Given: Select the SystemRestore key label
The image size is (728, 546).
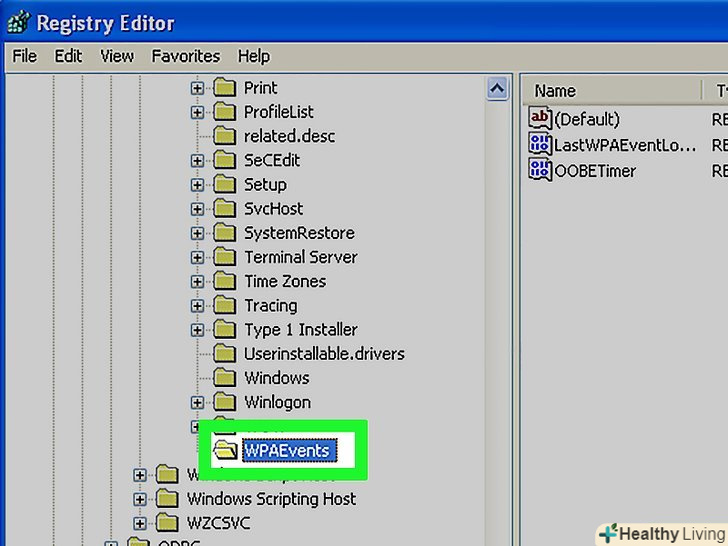Looking at the screenshot, I should click(299, 233).
